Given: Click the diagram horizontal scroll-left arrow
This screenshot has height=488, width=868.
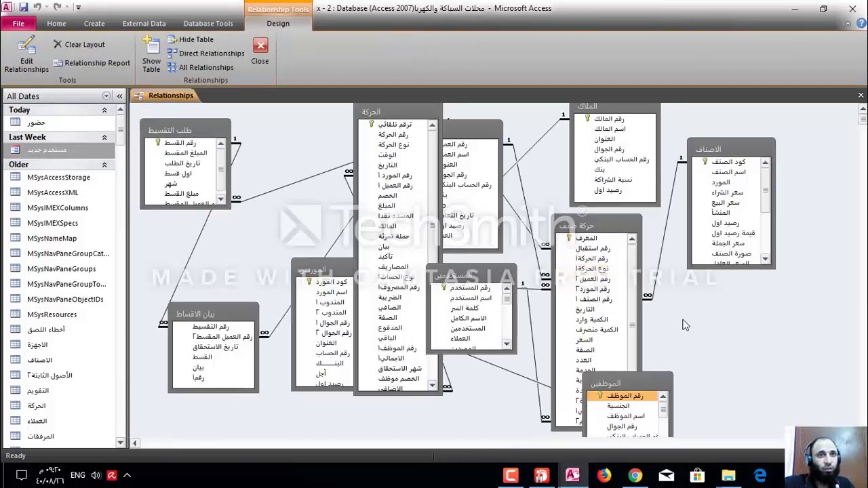Looking at the screenshot, I should click(x=134, y=443).
